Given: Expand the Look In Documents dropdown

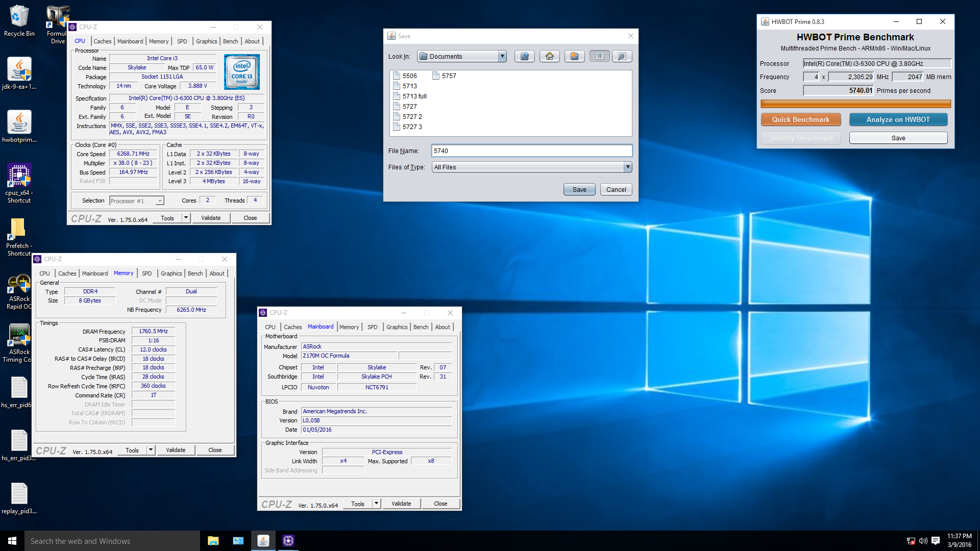Looking at the screenshot, I should [x=502, y=56].
